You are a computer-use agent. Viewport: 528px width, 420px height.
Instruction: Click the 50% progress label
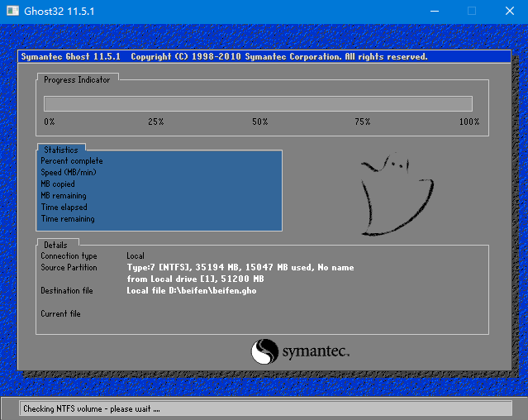[x=260, y=122]
